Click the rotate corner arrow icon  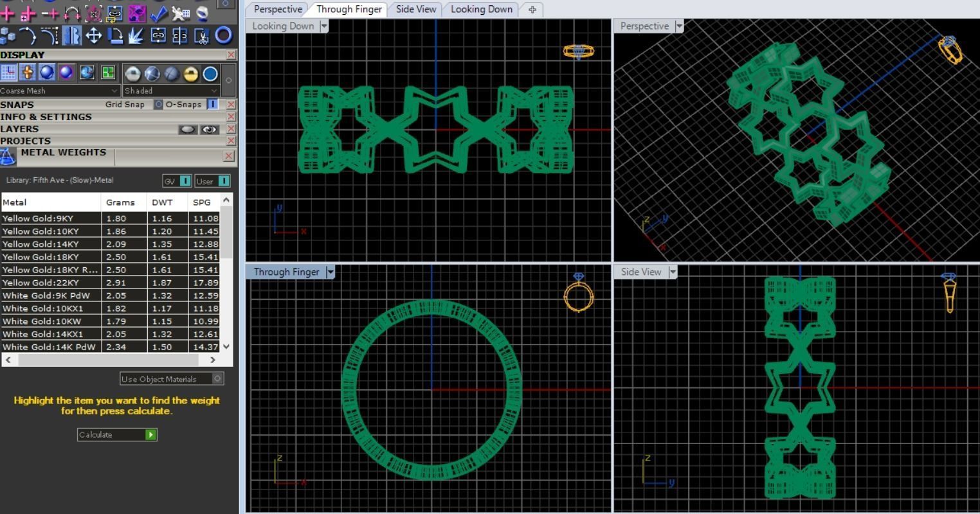click(x=115, y=35)
